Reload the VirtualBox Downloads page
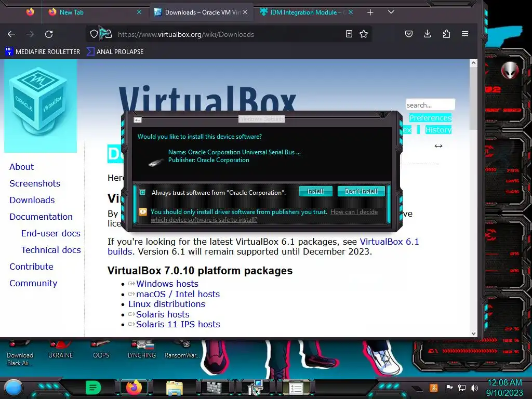Viewport: 532px width, 399px height. click(x=49, y=34)
